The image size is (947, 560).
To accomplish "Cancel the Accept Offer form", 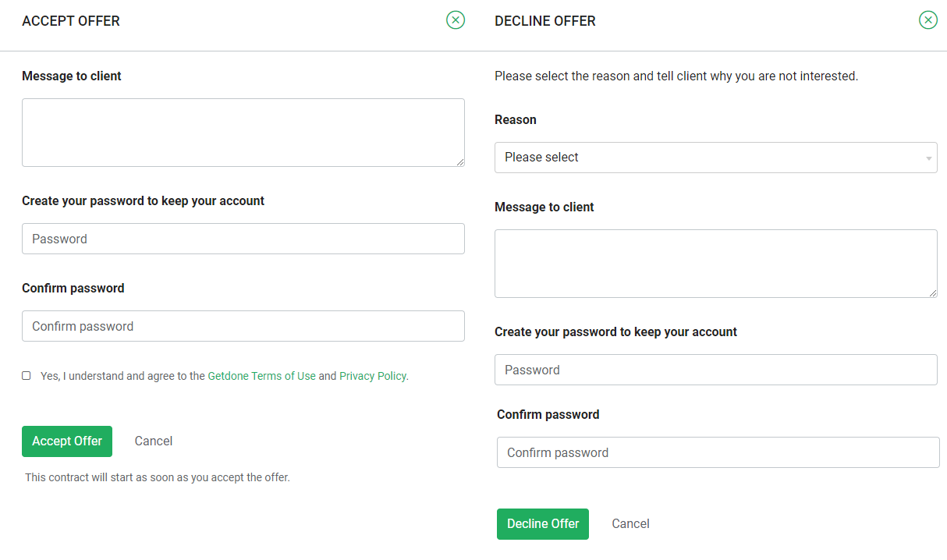I will [x=154, y=441].
